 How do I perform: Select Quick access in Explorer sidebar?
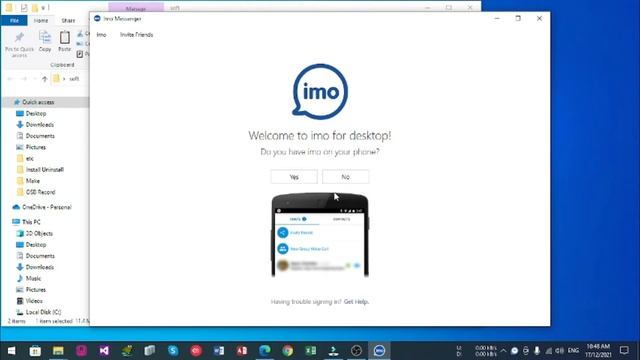pyautogui.click(x=38, y=102)
